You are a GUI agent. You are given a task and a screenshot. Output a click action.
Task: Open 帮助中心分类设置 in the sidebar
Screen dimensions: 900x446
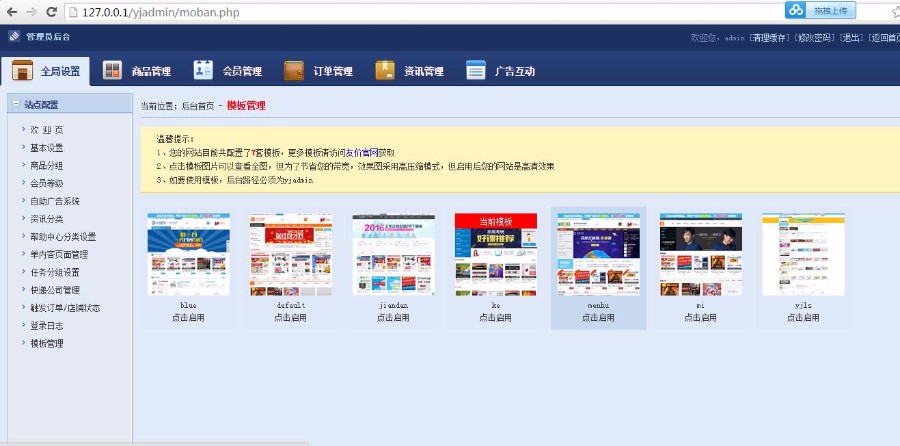(x=63, y=237)
